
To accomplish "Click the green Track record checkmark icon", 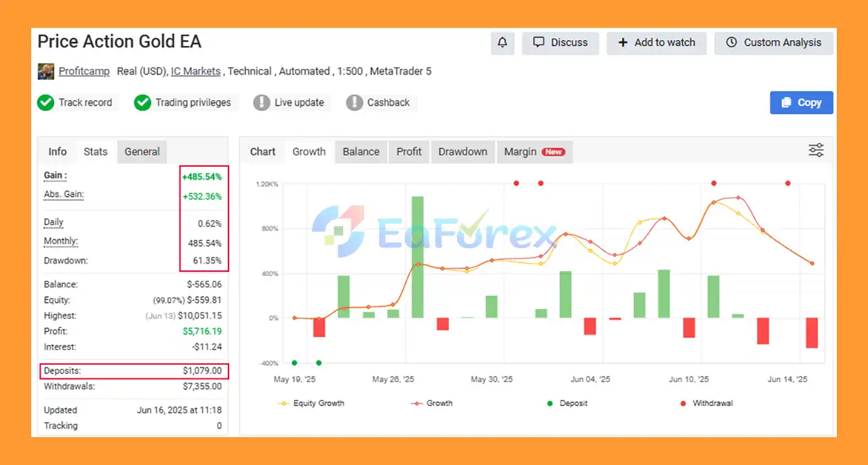I will 45,102.
